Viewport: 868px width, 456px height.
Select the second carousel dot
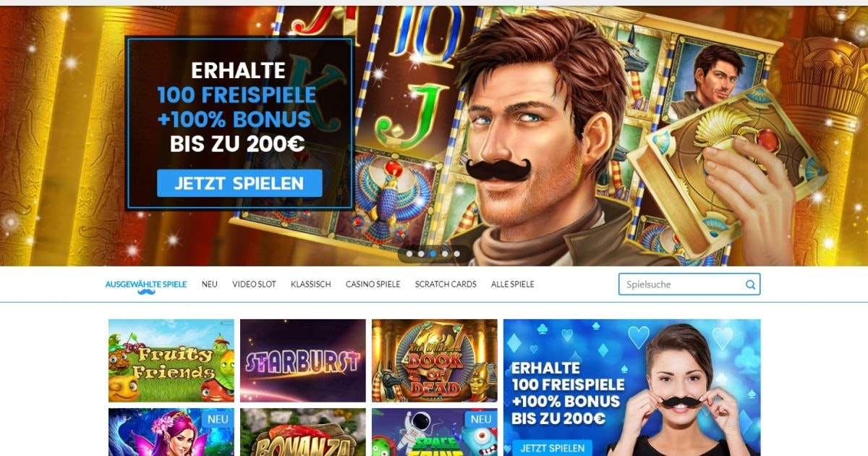(421, 254)
